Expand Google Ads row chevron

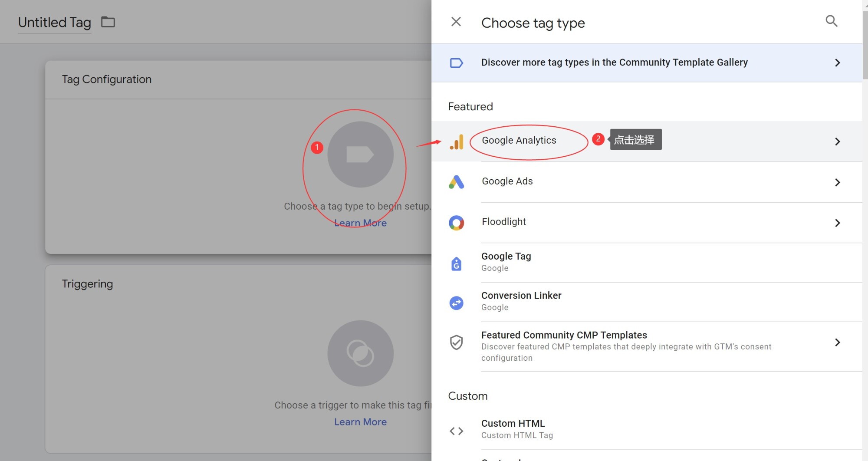tap(837, 182)
